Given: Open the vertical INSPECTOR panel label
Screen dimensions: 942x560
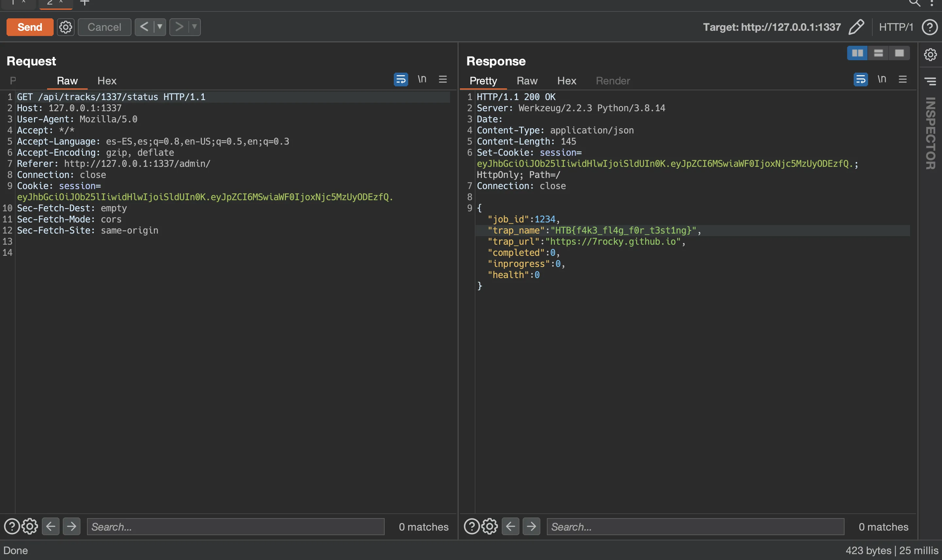Looking at the screenshot, I should pos(930,133).
